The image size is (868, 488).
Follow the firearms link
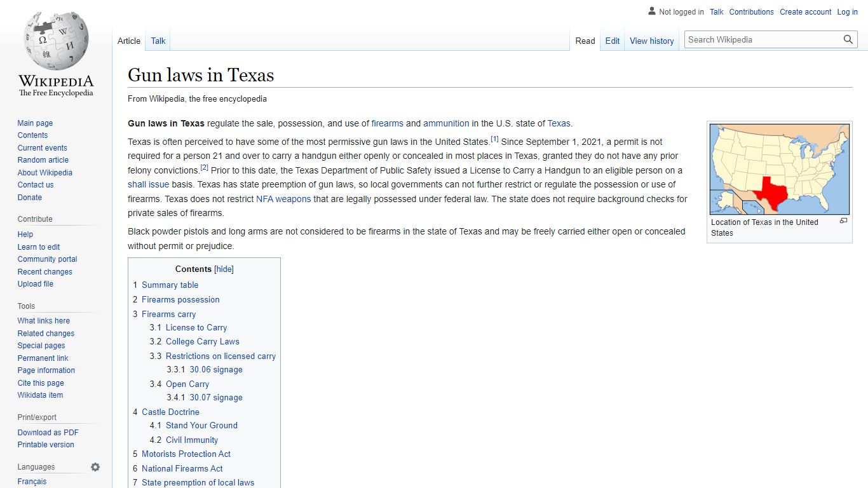[388, 123]
